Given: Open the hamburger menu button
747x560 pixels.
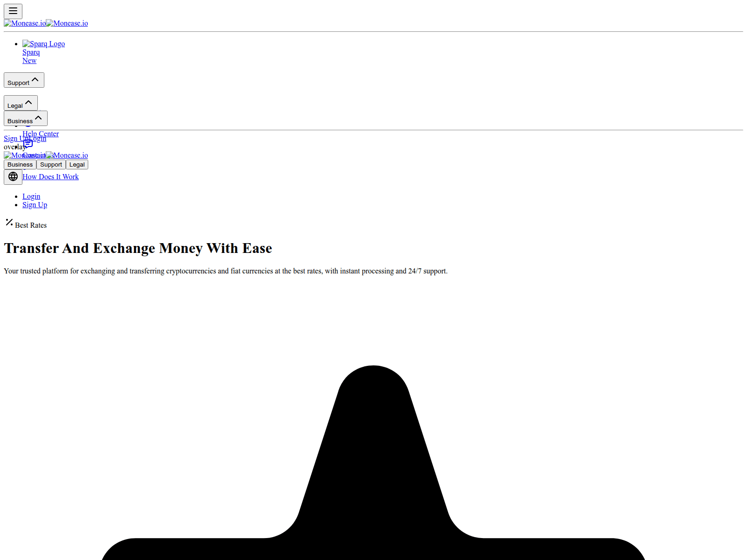Looking at the screenshot, I should [13, 11].
